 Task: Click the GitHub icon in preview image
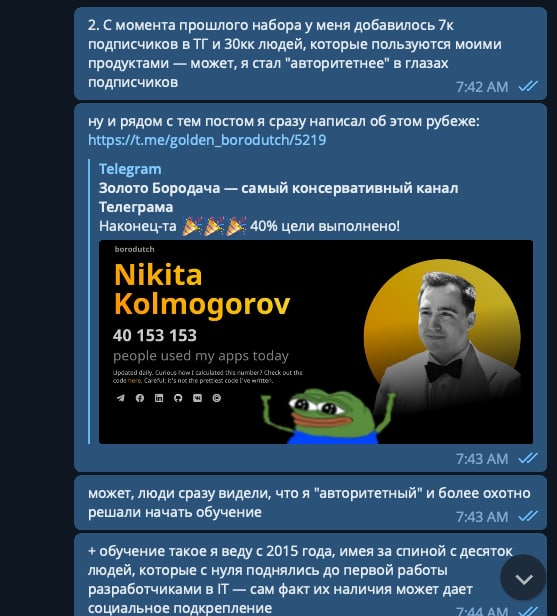click(x=178, y=398)
